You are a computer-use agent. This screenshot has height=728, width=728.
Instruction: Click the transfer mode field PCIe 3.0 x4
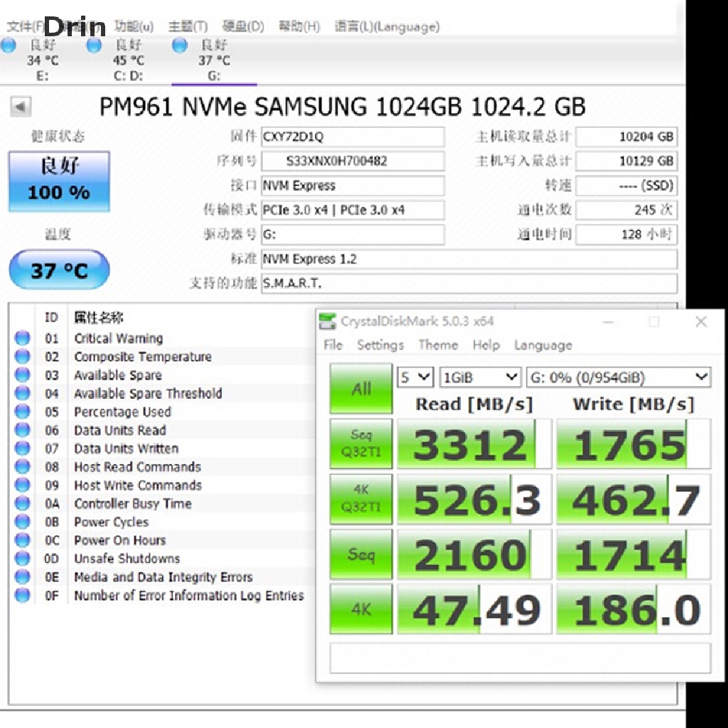point(353,210)
